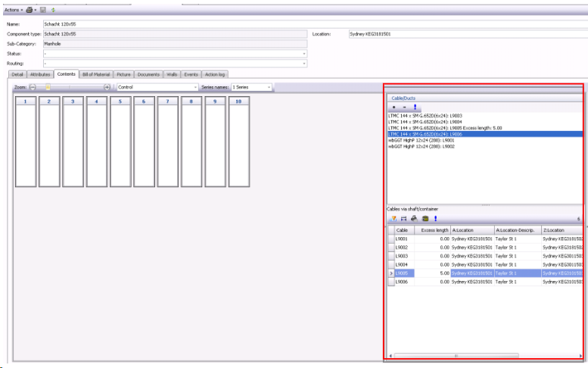Click the horizontal scrollbar left arrow
588x368 pixels.
click(390, 356)
